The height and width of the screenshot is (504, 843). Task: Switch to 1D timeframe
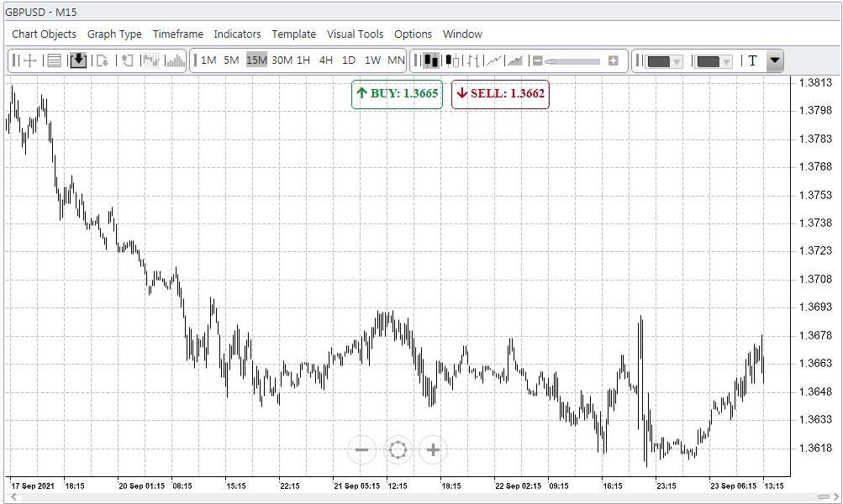tap(349, 60)
